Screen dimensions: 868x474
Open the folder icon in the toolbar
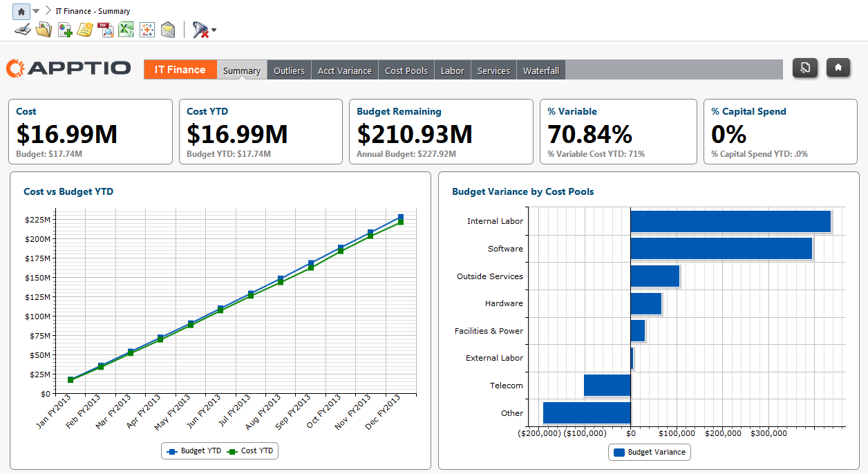tap(43, 30)
